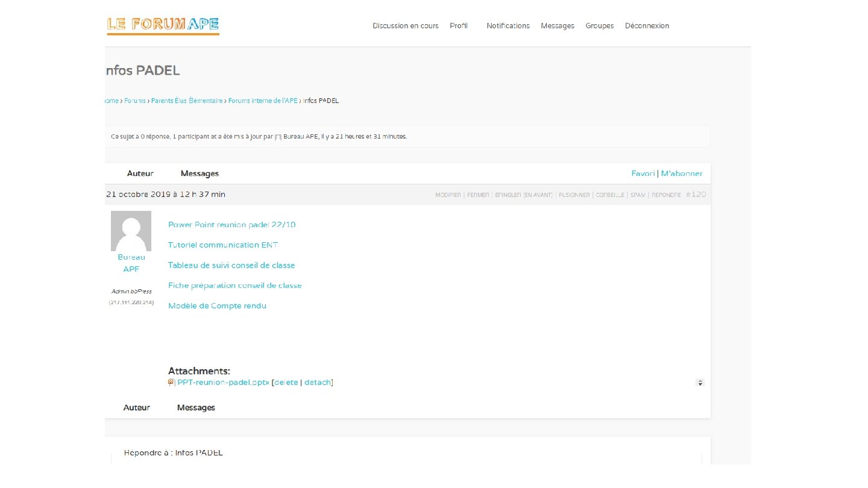This screenshot has width=868, height=488.
Task: Click Favori to bookmark the topic
Action: (643, 174)
